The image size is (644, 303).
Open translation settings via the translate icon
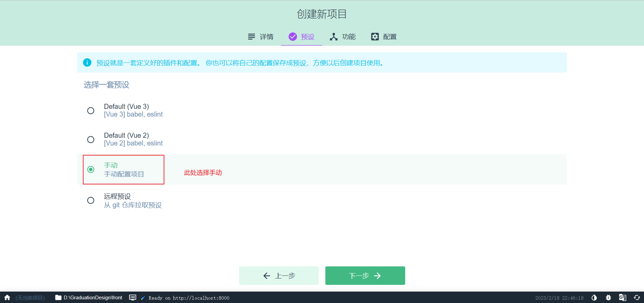[x=623, y=298]
